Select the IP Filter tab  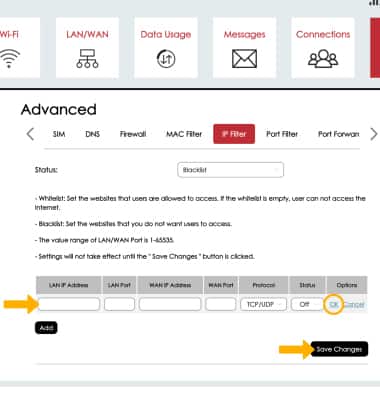(234, 134)
